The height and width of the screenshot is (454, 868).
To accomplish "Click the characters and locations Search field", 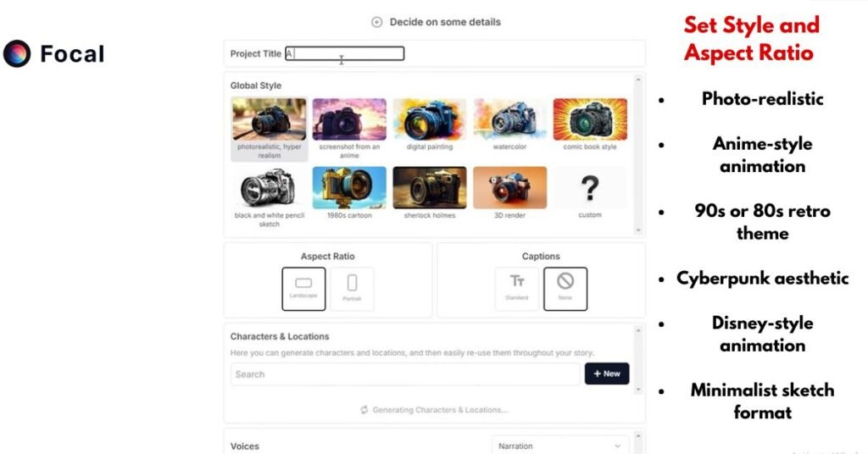I will 405,374.
